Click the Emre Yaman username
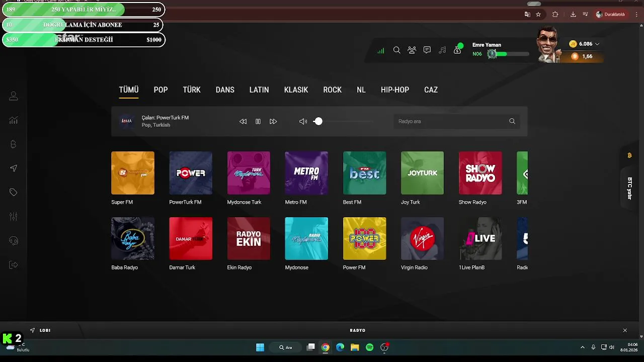Viewport: 644px width, 362px height. click(487, 45)
